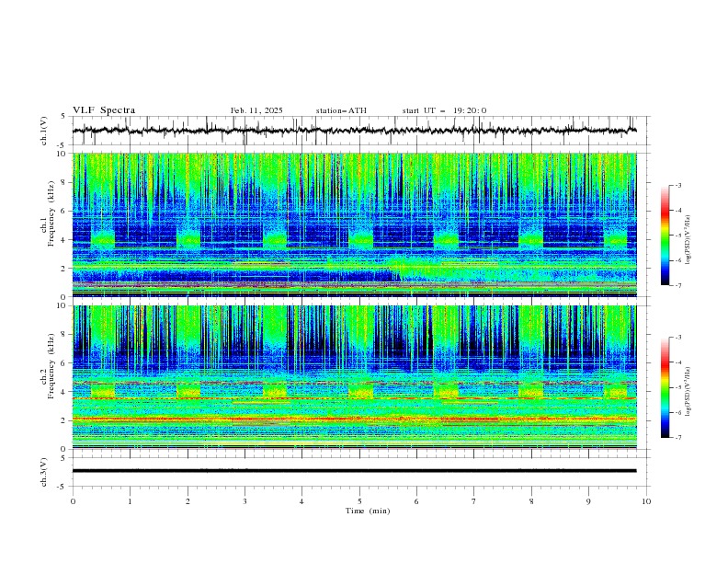Screen dimensions: 728x563
Task: Click the "start UT = 19:20:0" header text
Action: (x=444, y=110)
